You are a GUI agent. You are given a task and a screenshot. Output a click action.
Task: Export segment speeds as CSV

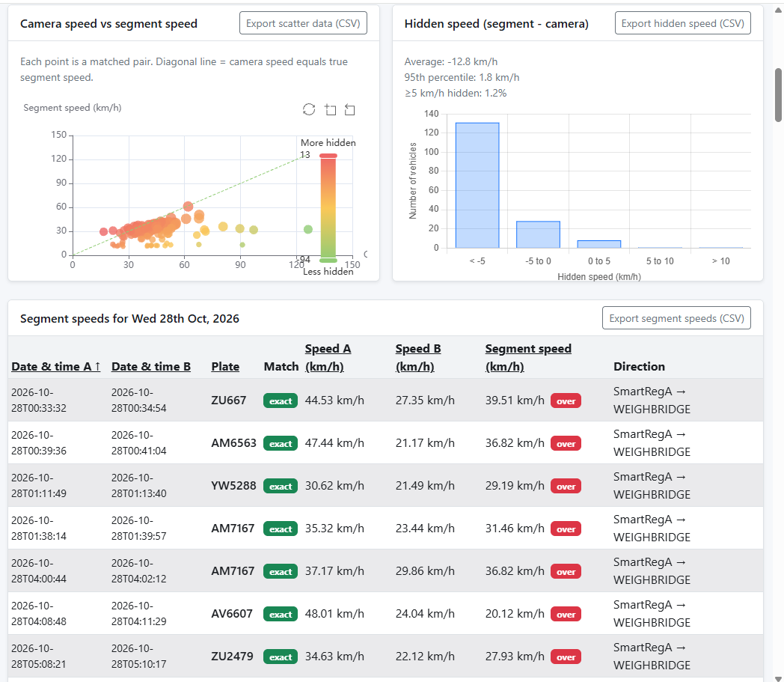coord(676,318)
